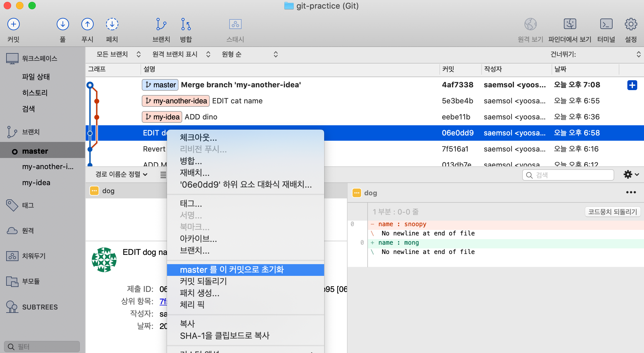Choose 체리 픽 in context menu
644x353 pixels.
coord(245,305)
